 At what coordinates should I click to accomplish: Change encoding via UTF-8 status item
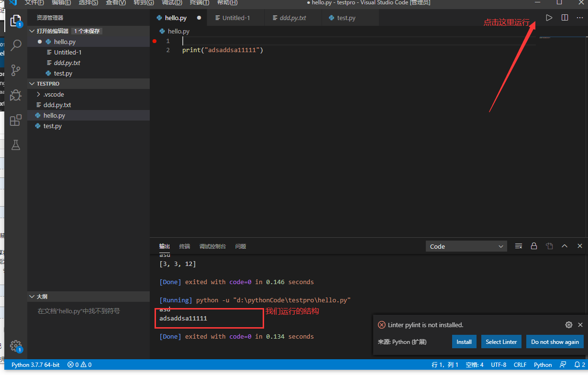pyautogui.click(x=499, y=364)
